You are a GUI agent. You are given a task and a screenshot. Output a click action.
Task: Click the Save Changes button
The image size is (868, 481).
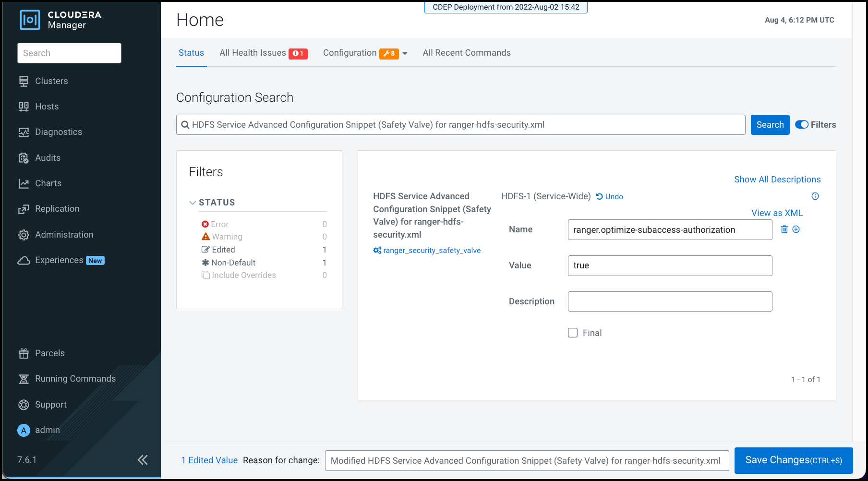coord(793,460)
